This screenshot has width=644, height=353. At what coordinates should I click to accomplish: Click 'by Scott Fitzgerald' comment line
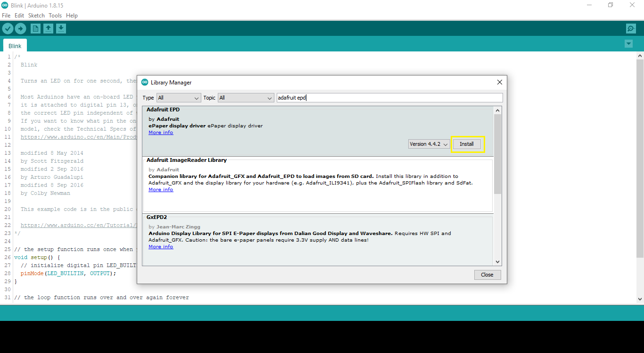pyautogui.click(x=52, y=161)
